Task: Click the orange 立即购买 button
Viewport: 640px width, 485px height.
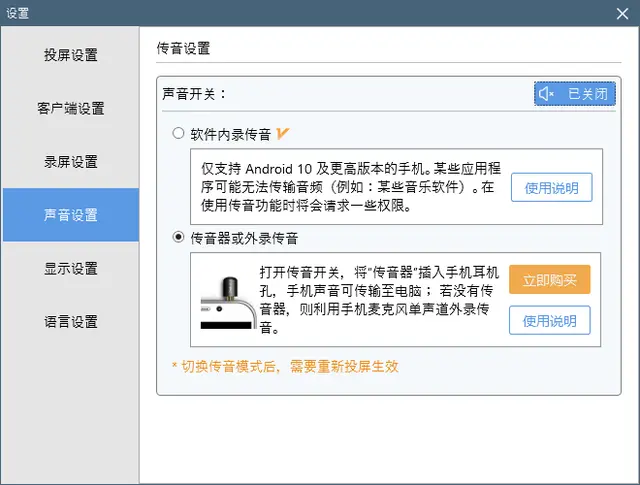Action: (549, 280)
